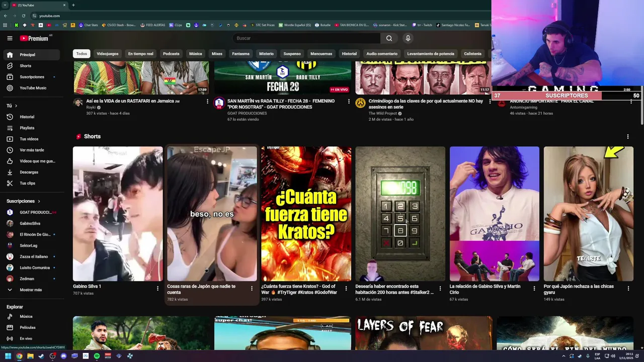
Task: Select En tiempo real chip
Action: click(140, 54)
